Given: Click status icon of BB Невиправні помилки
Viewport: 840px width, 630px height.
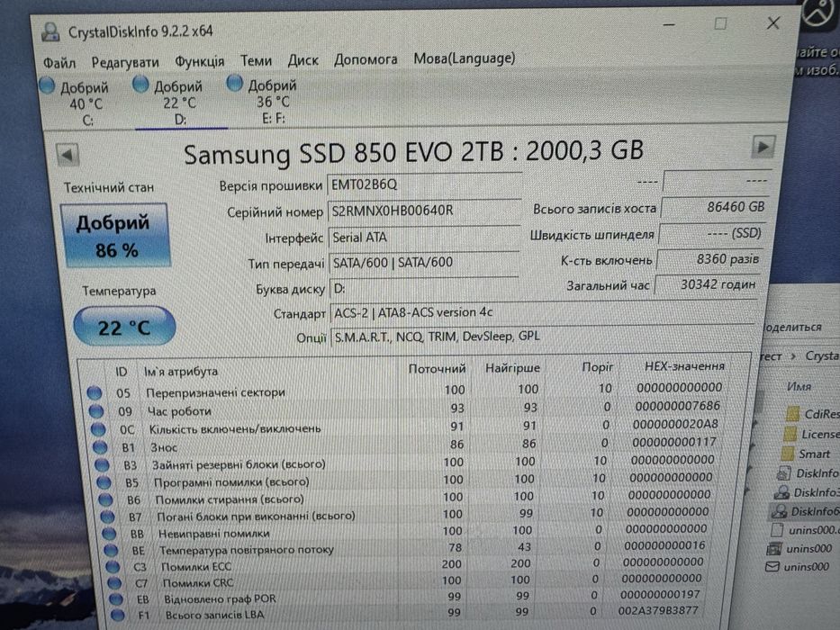Looking at the screenshot, I should coord(109,534).
